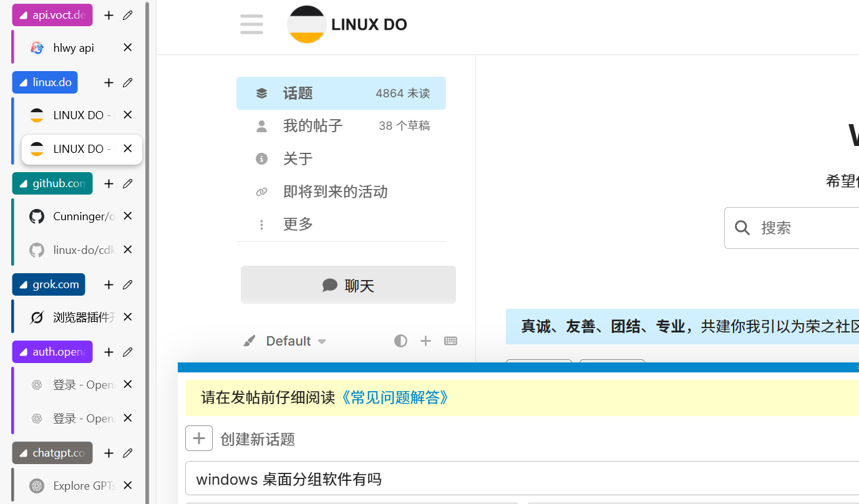Collapse the chatgpt.com tab group
This screenshot has width=859, height=504.
coord(52,453)
